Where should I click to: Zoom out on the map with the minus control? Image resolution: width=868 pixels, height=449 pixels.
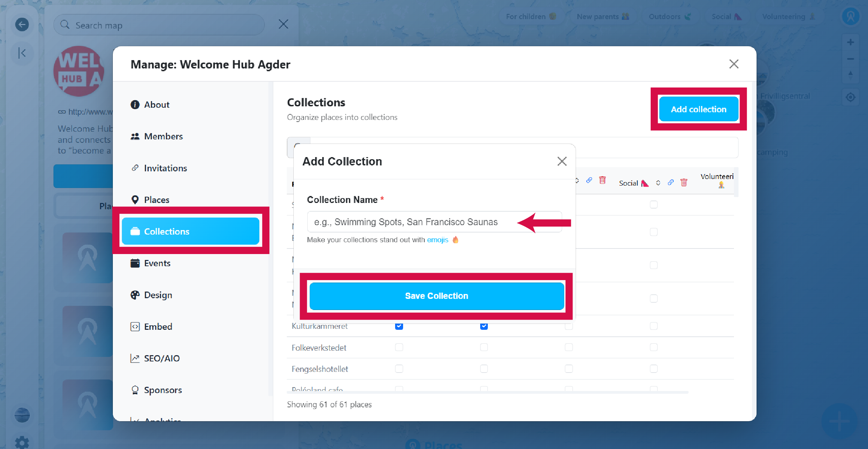[x=850, y=59]
